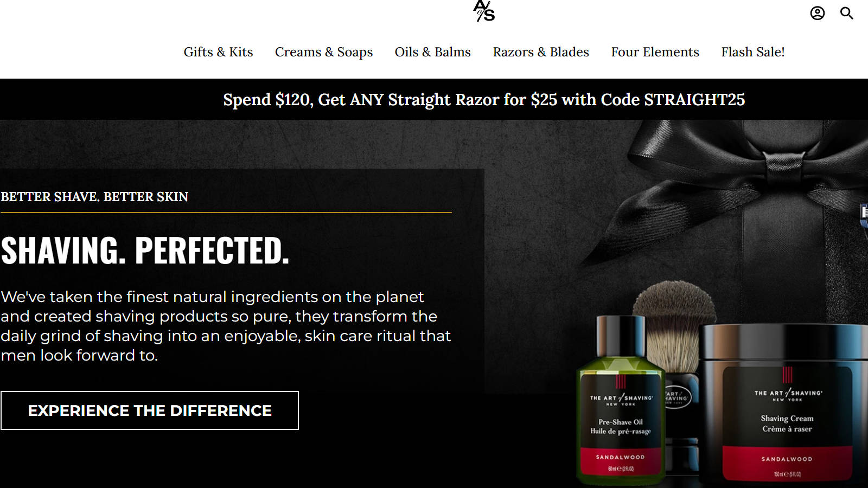This screenshot has width=868, height=488.
Task: Click the Sandalwood Shaving Cream jar
Action: coord(786,404)
